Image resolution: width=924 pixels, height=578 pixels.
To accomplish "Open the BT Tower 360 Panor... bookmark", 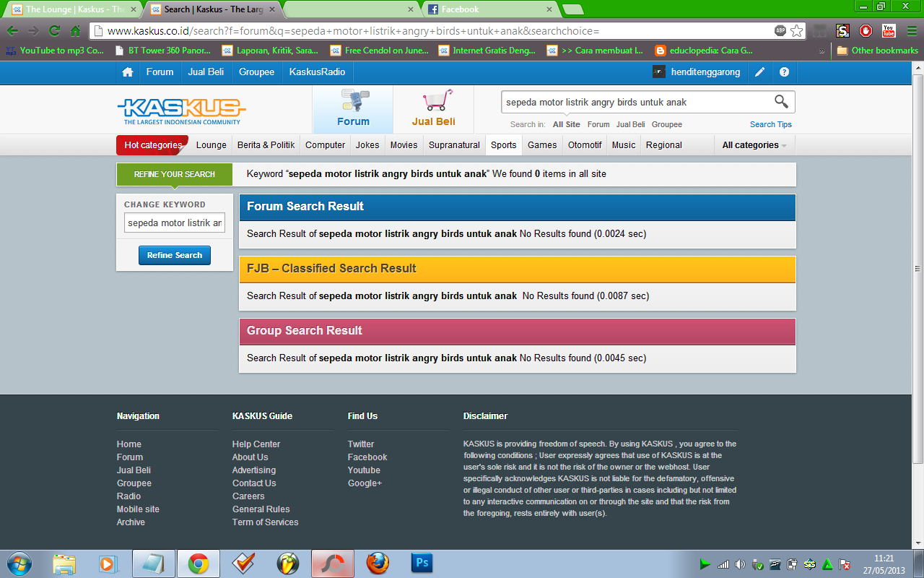I will tap(162, 51).
